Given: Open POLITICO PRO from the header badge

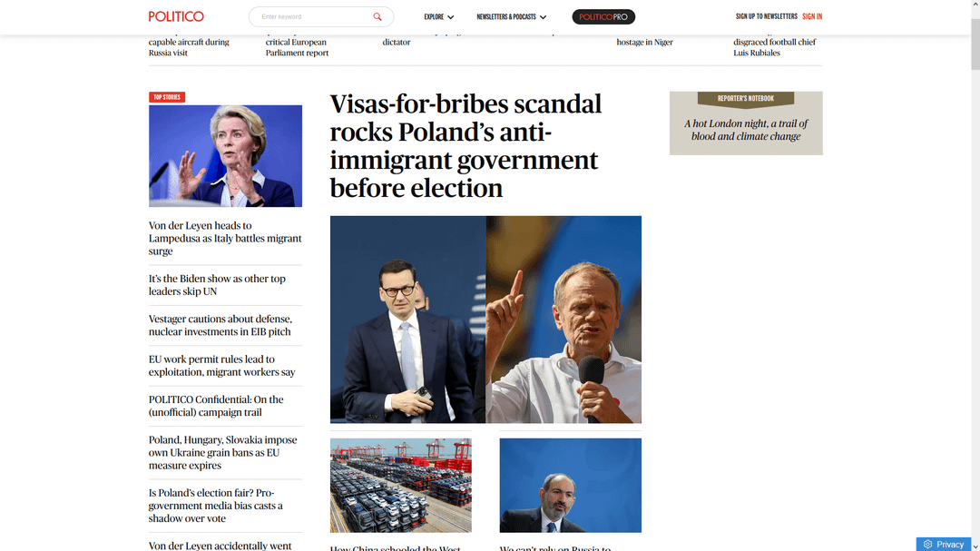Looking at the screenshot, I should point(603,16).
